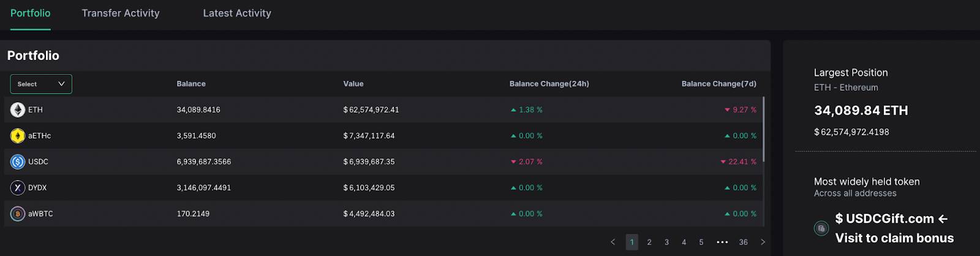This screenshot has width=980, height=256.
Task: Click aETHc value $7,347,117.64
Action: (369, 136)
